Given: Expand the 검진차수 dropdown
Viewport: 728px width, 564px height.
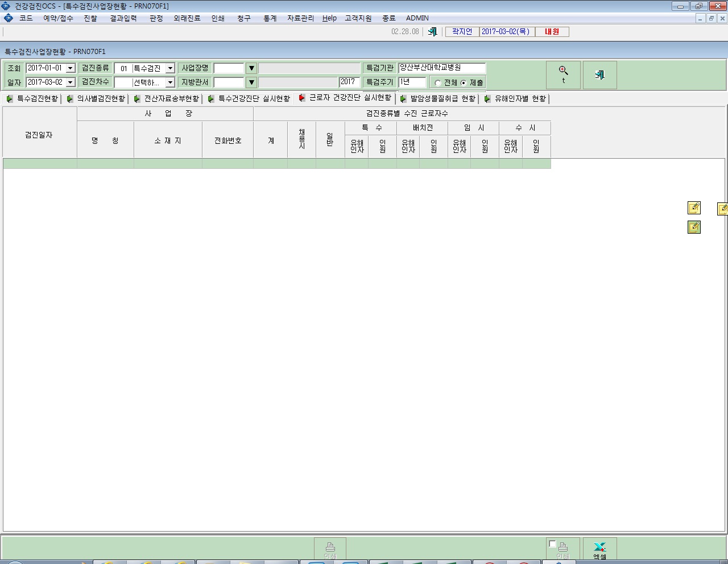Looking at the screenshot, I should pos(170,82).
